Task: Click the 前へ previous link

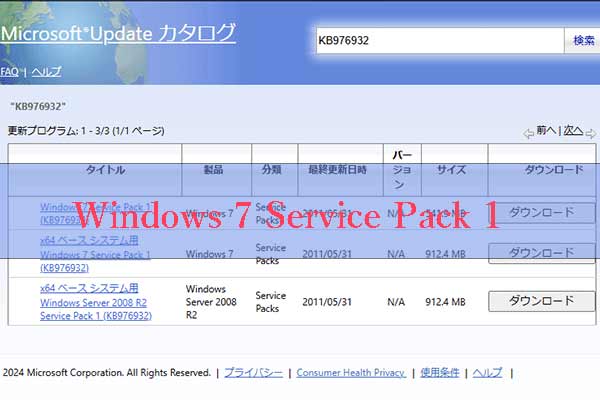Action: (x=546, y=131)
